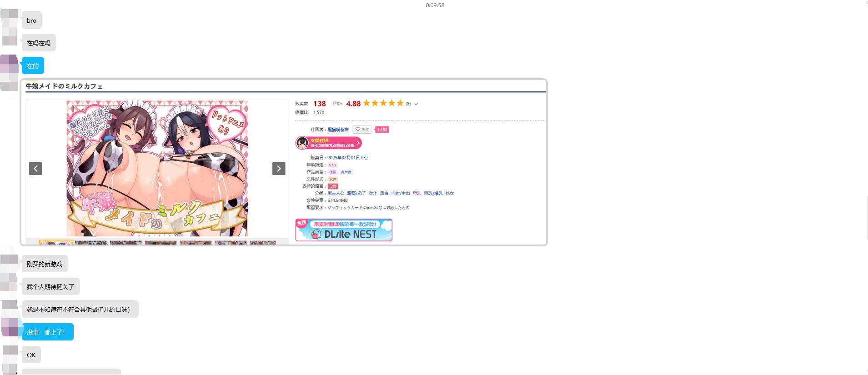The image size is (868, 375).
Task: Click the heart 关注 follow button
Action: tap(362, 130)
